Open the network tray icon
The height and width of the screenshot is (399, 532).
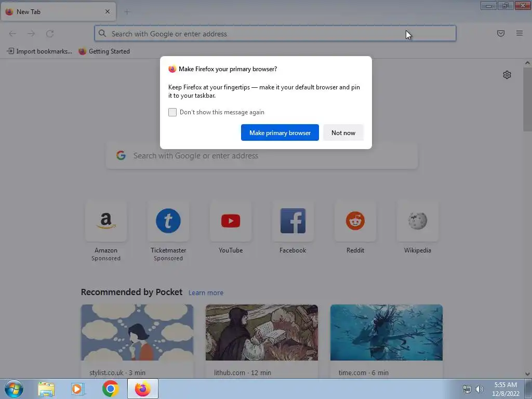tap(467, 389)
